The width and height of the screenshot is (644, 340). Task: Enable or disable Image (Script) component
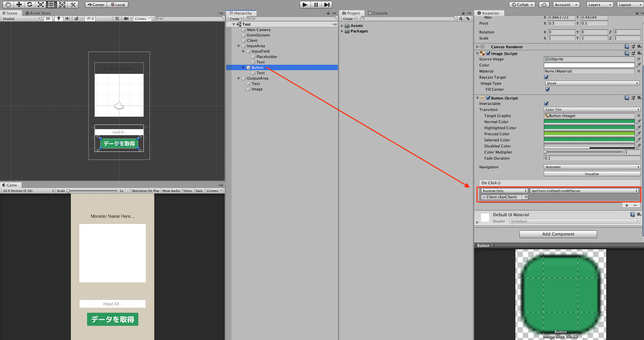point(488,53)
